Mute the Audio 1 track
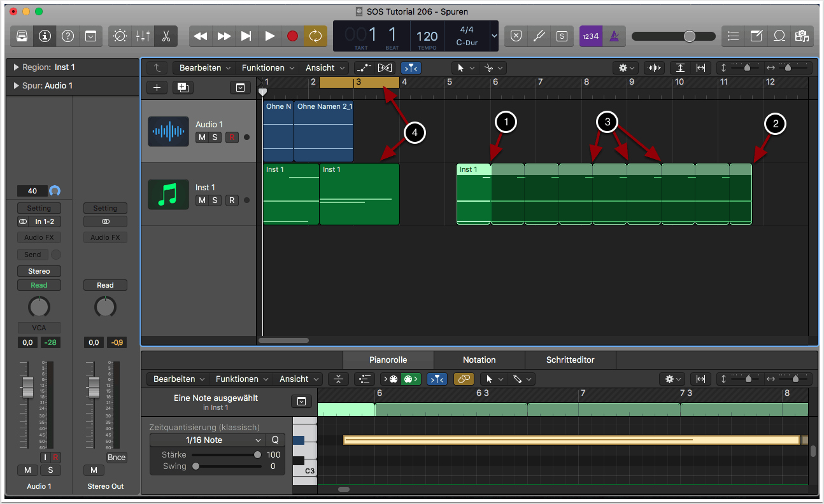Viewport: 824px width, 504px height. coord(202,137)
